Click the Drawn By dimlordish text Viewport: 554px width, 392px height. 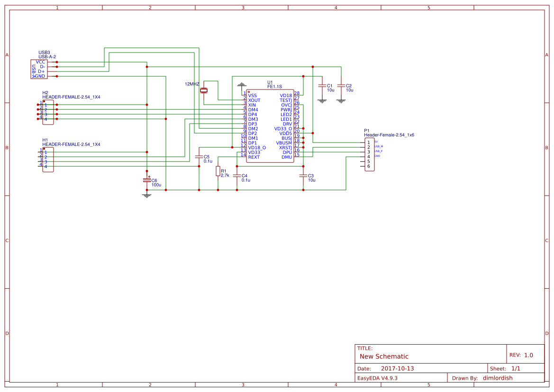coord(498,378)
